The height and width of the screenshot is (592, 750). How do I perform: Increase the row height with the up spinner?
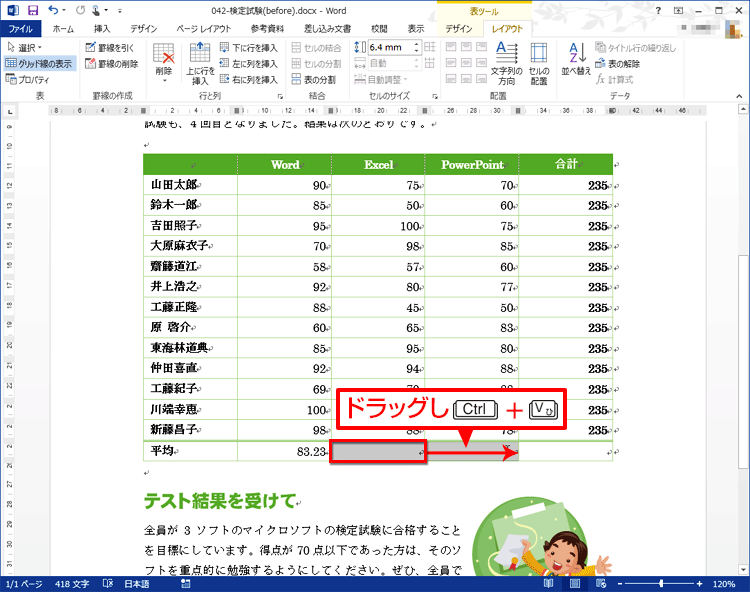tap(416, 44)
